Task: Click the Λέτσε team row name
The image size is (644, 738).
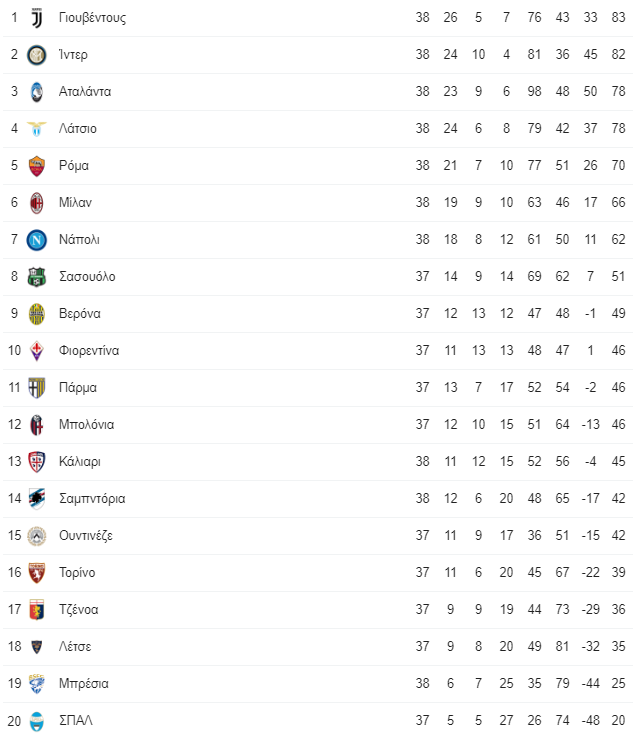Action: [75, 647]
